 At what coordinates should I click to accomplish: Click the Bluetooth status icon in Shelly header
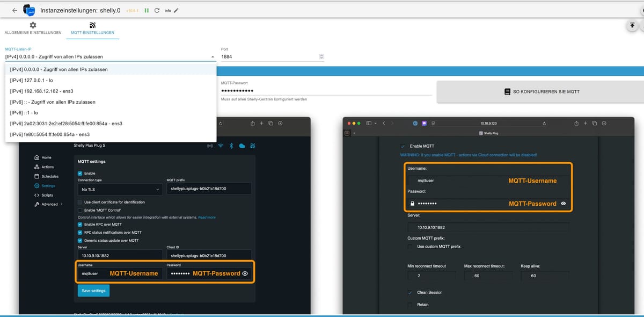(x=231, y=146)
